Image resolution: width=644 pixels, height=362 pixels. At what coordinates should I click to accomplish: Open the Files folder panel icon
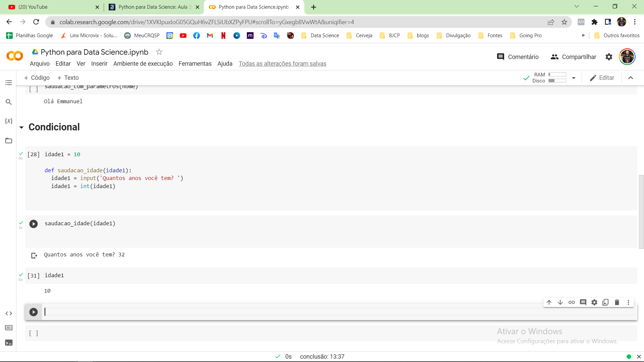coord(9,140)
